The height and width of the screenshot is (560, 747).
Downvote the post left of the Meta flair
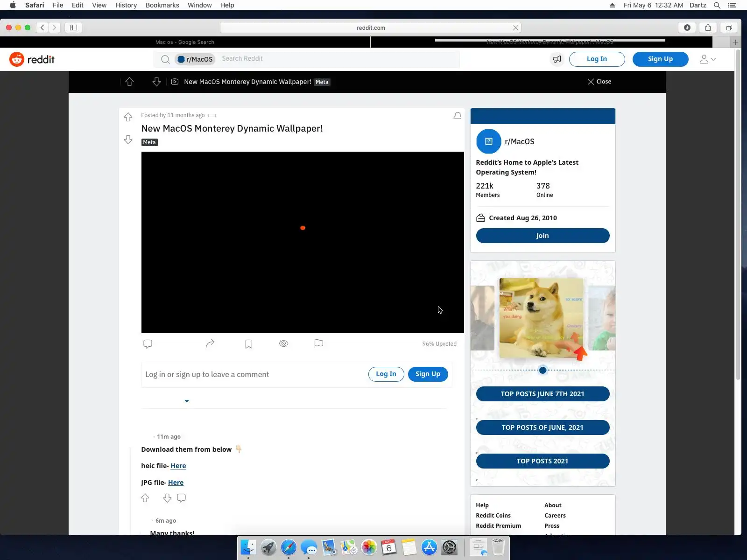[128, 140]
